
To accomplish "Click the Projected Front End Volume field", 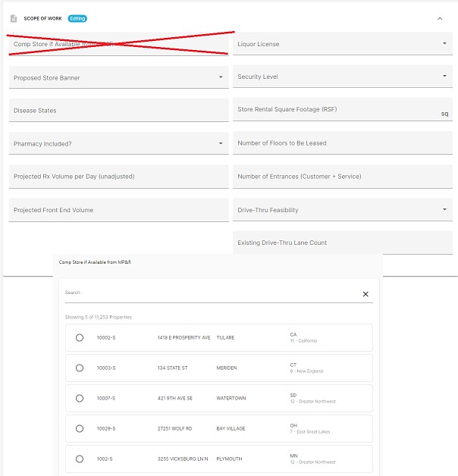I will (119, 210).
